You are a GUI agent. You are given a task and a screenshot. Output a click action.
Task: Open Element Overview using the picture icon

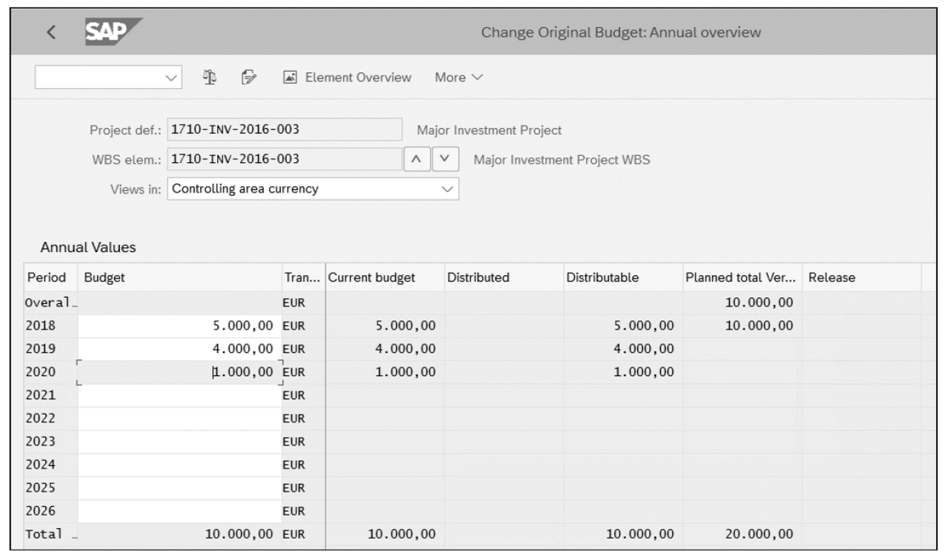290,77
